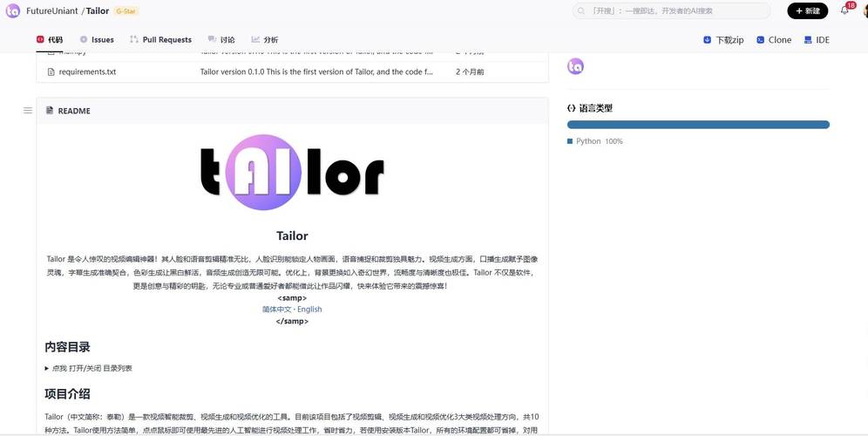Open the Tailor repository name link
Image resolution: width=868 pixels, height=436 pixels.
click(x=98, y=11)
